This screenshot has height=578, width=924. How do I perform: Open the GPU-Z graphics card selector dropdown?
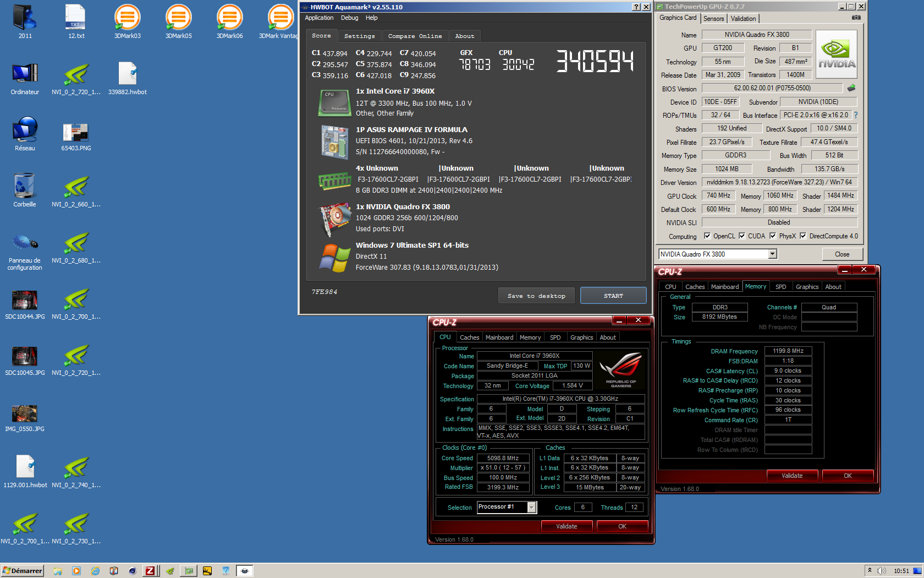click(x=772, y=254)
